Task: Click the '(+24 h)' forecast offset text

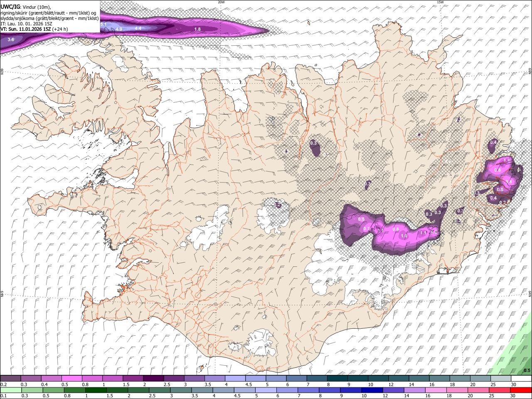Action: (x=60, y=29)
